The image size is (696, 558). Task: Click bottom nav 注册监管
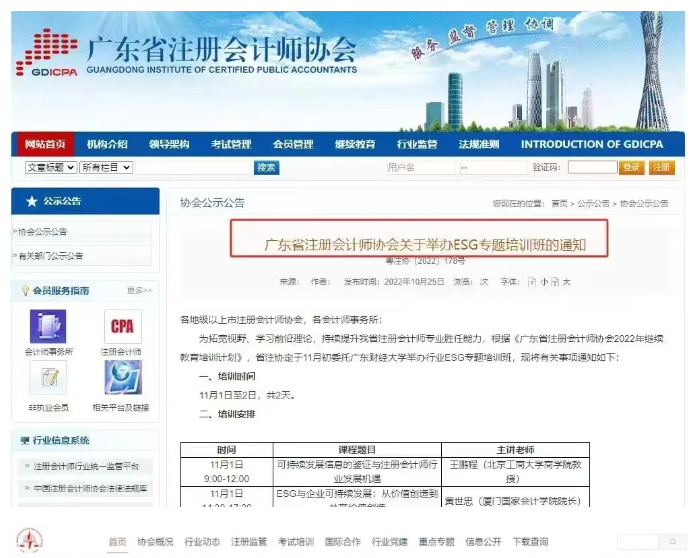coord(249,542)
